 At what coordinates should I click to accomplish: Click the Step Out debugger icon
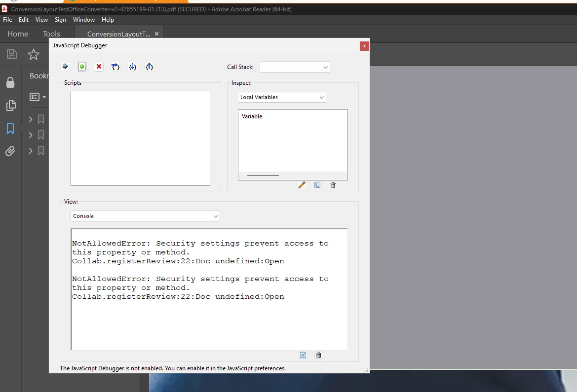(149, 67)
